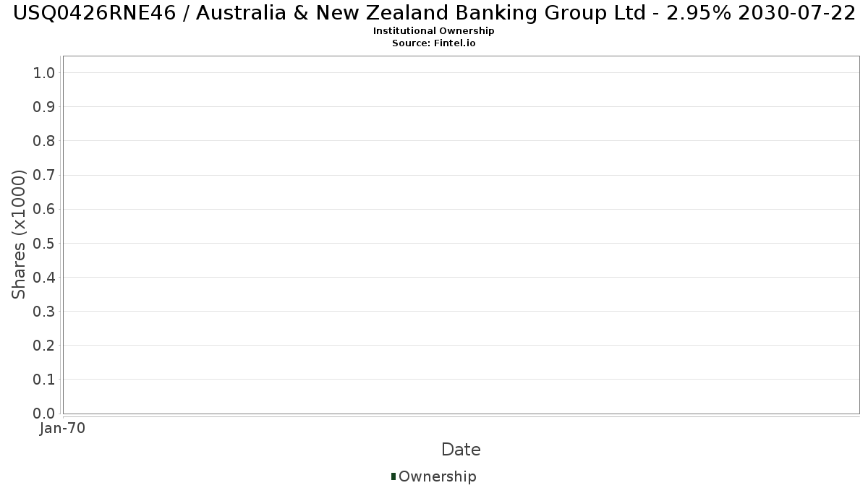
Task: Click the Institutional Ownership subtitle
Action: [434, 31]
